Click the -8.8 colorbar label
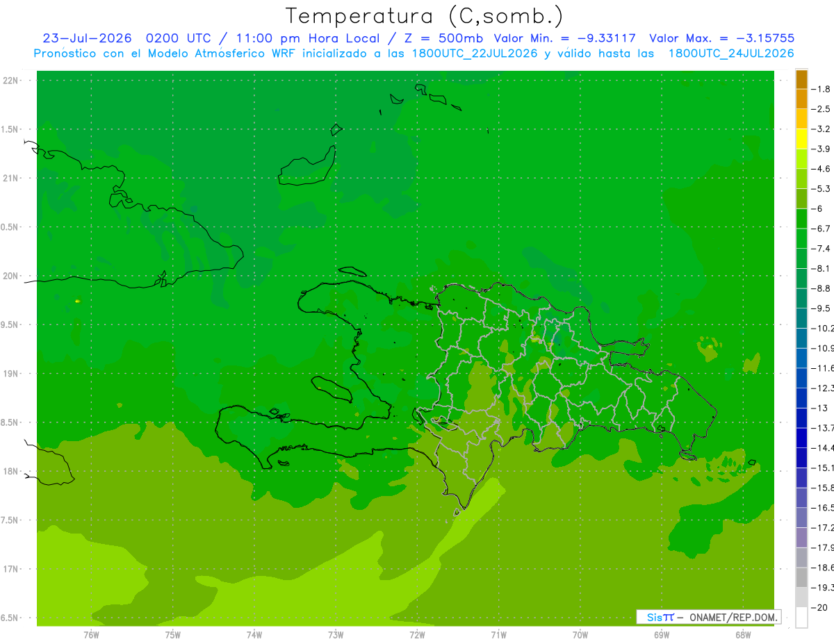This screenshot has height=644, width=834. (821, 288)
